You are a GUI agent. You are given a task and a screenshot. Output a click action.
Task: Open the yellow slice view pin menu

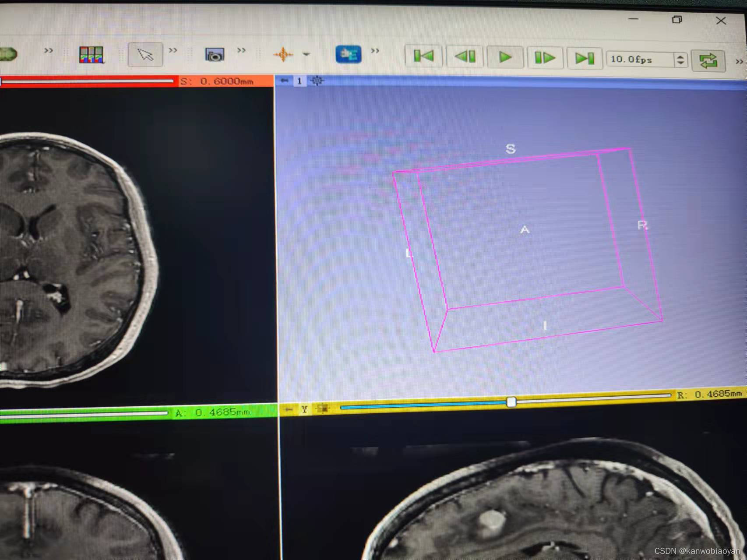pos(289,409)
